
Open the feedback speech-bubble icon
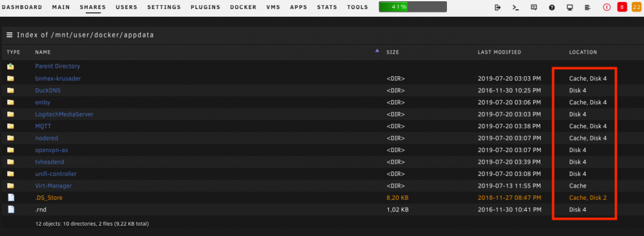pyautogui.click(x=534, y=7)
